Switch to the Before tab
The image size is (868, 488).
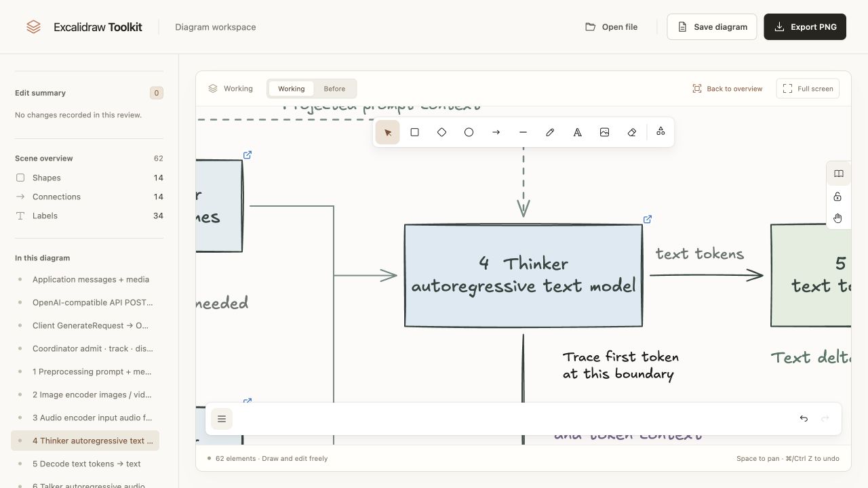click(334, 89)
